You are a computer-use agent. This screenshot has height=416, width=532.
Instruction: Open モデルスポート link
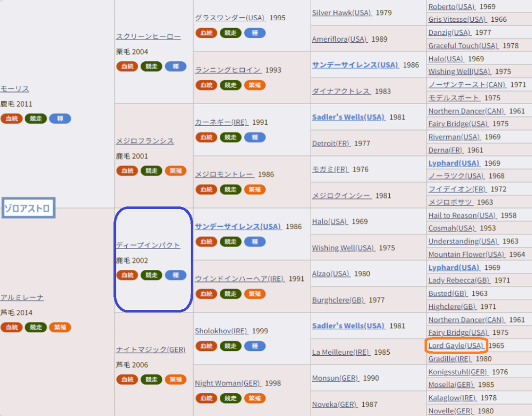[454, 98]
